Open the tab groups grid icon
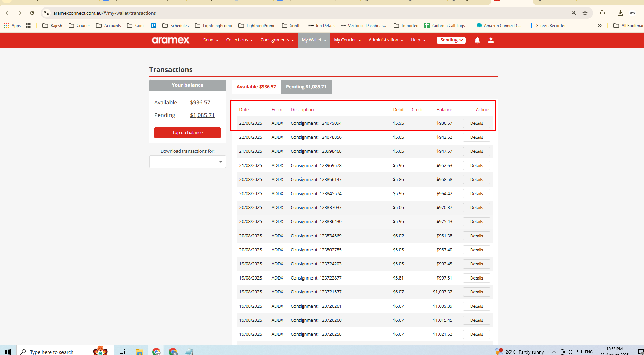644x355 pixels. pos(29,26)
